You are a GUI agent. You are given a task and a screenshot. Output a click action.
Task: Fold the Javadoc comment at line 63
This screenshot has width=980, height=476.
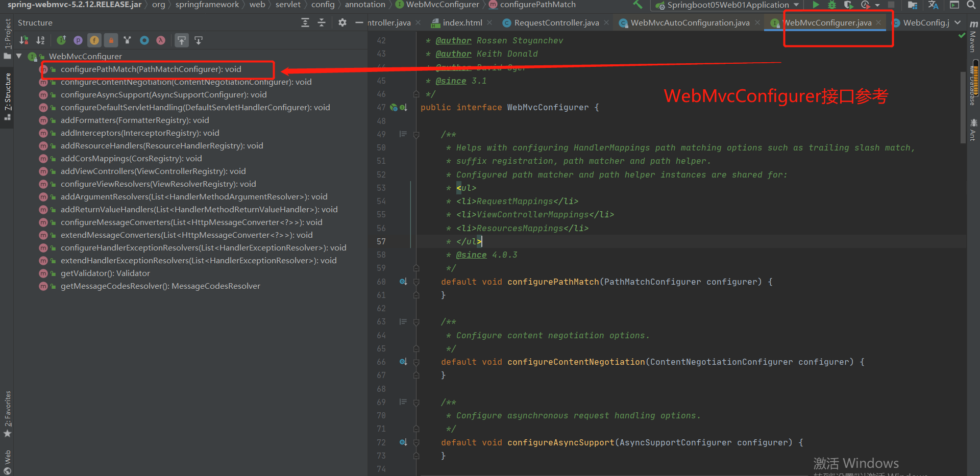point(416,322)
